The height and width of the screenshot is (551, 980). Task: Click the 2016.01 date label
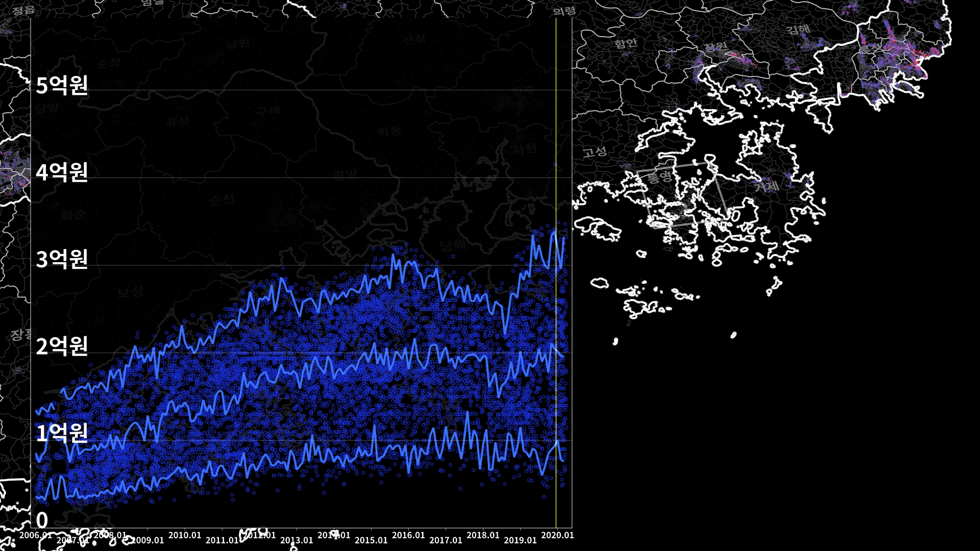pyautogui.click(x=408, y=535)
